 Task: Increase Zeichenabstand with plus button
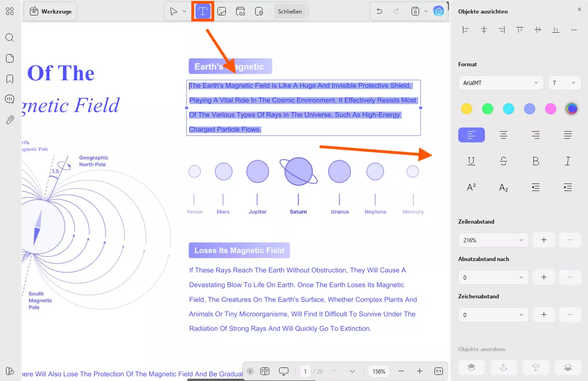tap(544, 315)
